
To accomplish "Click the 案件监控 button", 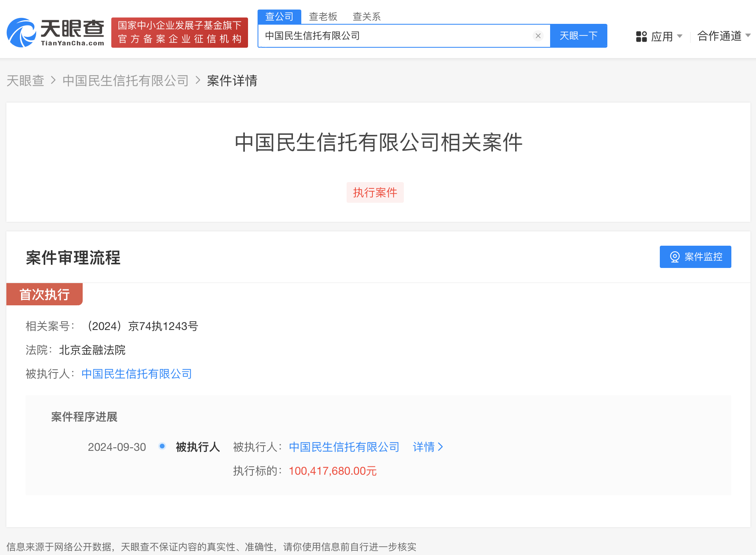I will (695, 257).
